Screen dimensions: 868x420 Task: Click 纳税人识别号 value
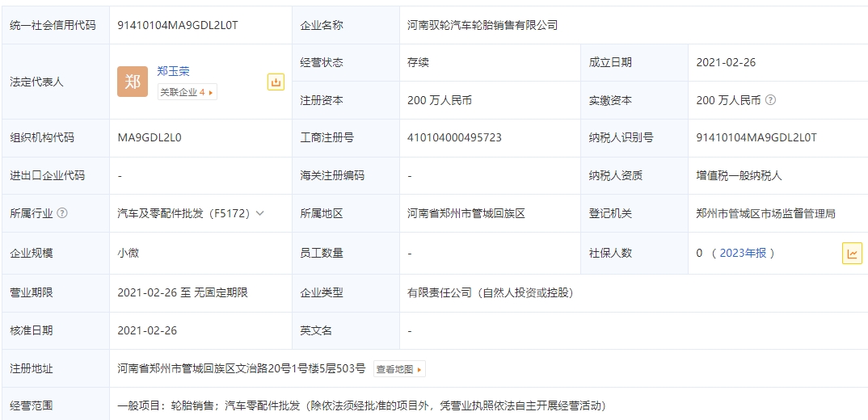[756, 138]
